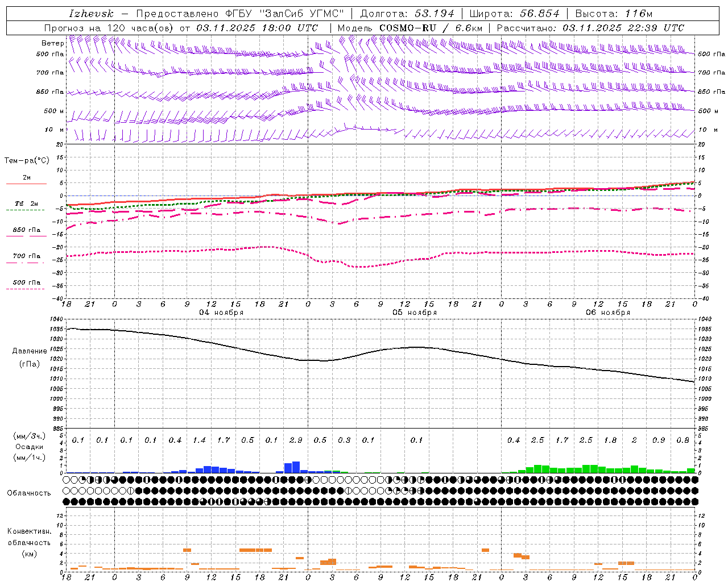
Task: Click the '1.4' precipitation value
Action: [199, 440]
